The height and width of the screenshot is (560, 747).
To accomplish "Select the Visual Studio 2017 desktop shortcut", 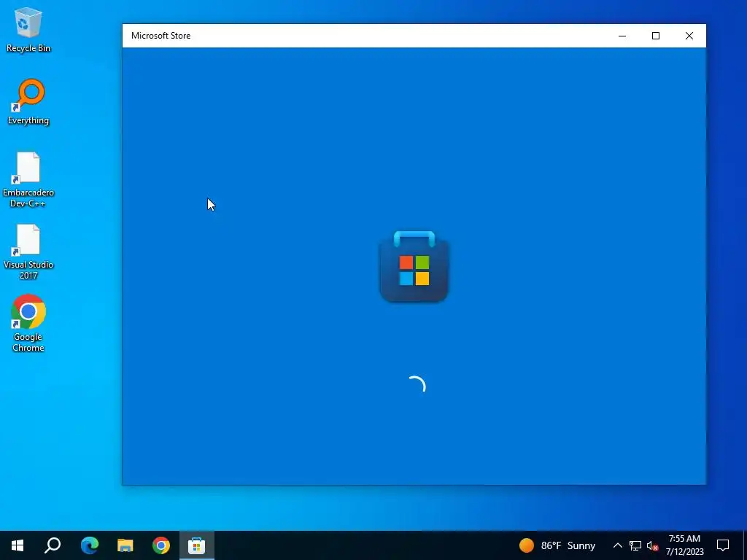I will click(28, 252).
